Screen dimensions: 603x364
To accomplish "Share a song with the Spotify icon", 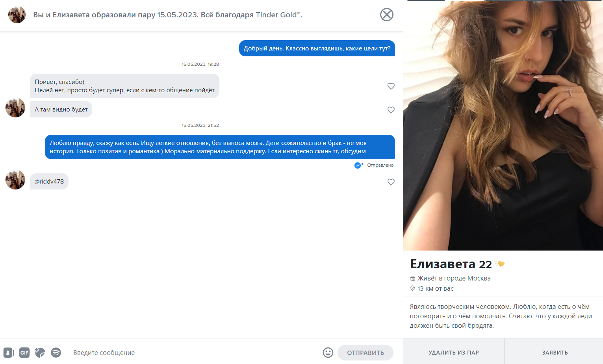I will coord(56,353).
